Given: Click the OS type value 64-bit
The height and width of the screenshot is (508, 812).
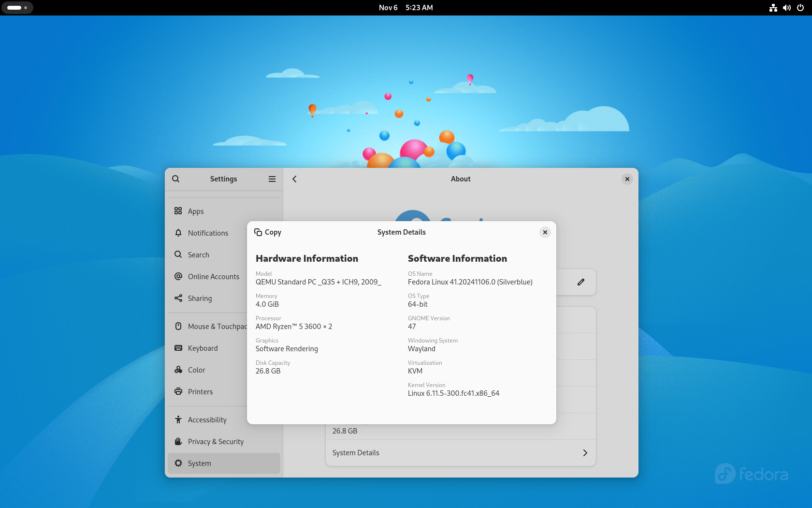Looking at the screenshot, I should tap(418, 304).
